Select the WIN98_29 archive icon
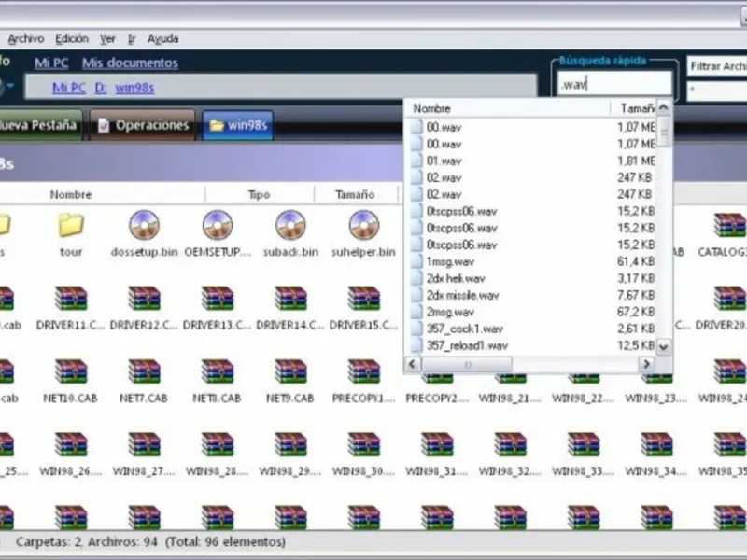Image resolution: width=747 pixels, height=560 pixels. point(290,445)
